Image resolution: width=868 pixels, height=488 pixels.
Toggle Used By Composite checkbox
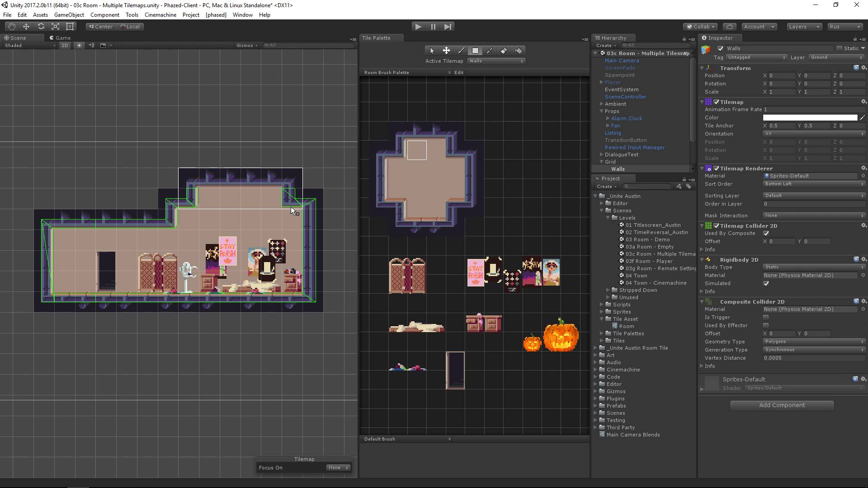point(766,234)
